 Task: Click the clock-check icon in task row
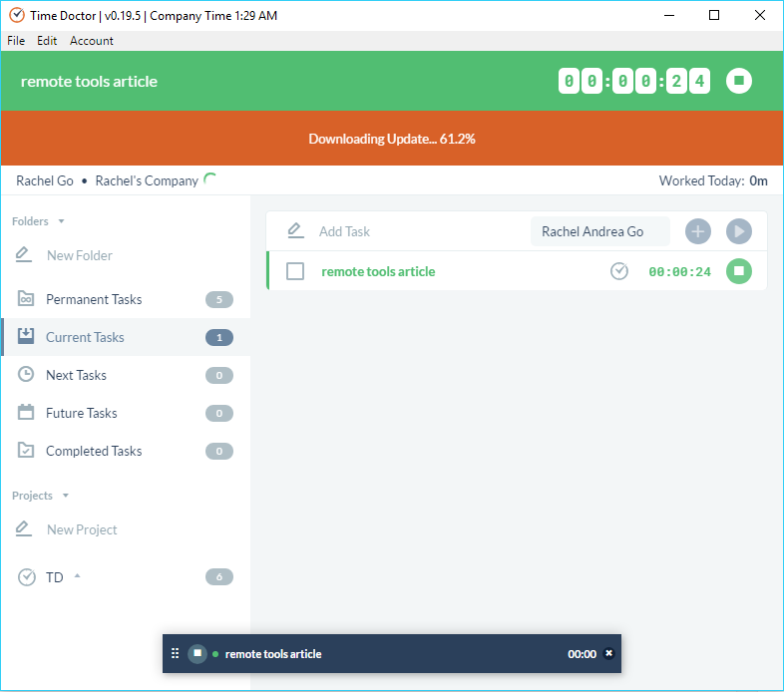619,271
